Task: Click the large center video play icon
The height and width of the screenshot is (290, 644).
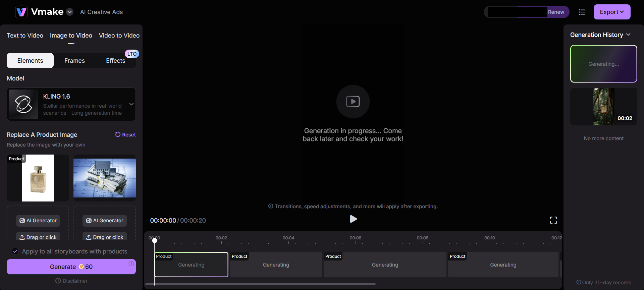Action: pyautogui.click(x=353, y=102)
